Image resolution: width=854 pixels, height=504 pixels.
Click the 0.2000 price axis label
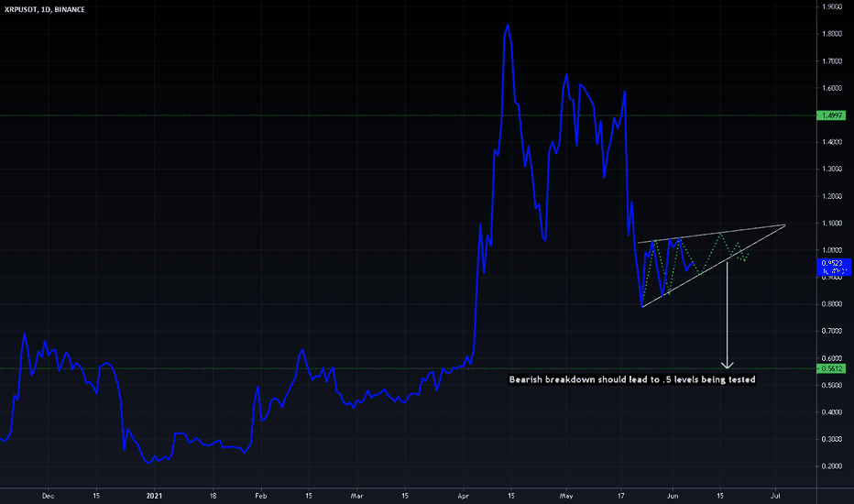[x=832, y=466]
